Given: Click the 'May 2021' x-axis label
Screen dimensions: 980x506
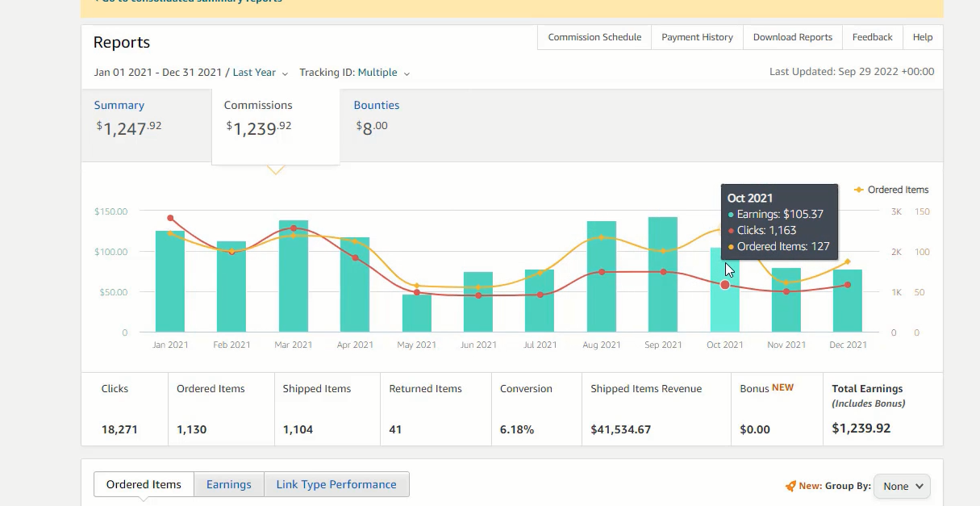Looking at the screenshot, I should (x=417, y=345).
